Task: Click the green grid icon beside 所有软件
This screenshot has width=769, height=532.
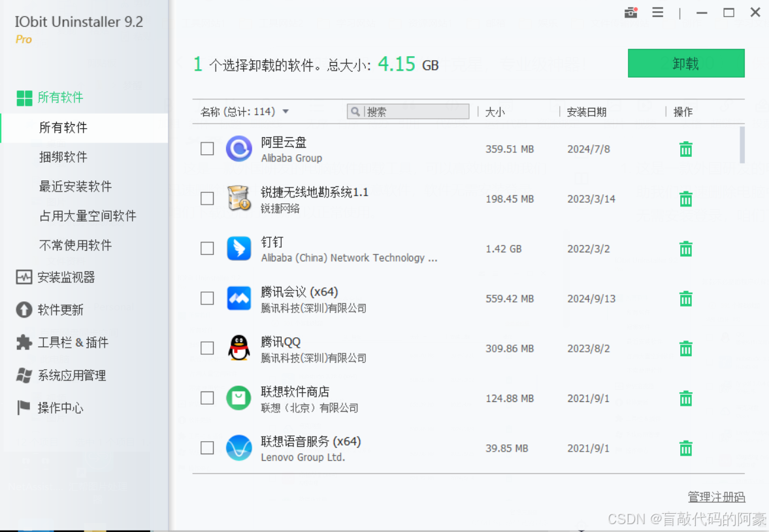Action: click(24, 97)
